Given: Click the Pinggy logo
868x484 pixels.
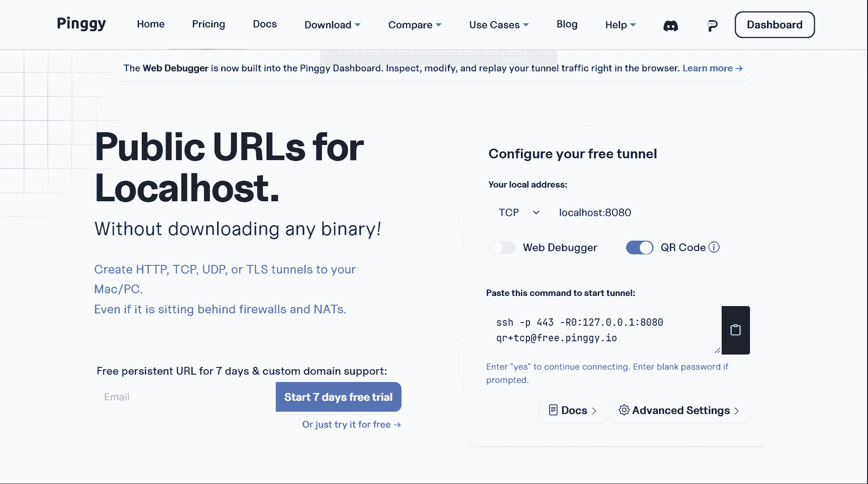Looking at the screenshot, I should tap(81, 24).
